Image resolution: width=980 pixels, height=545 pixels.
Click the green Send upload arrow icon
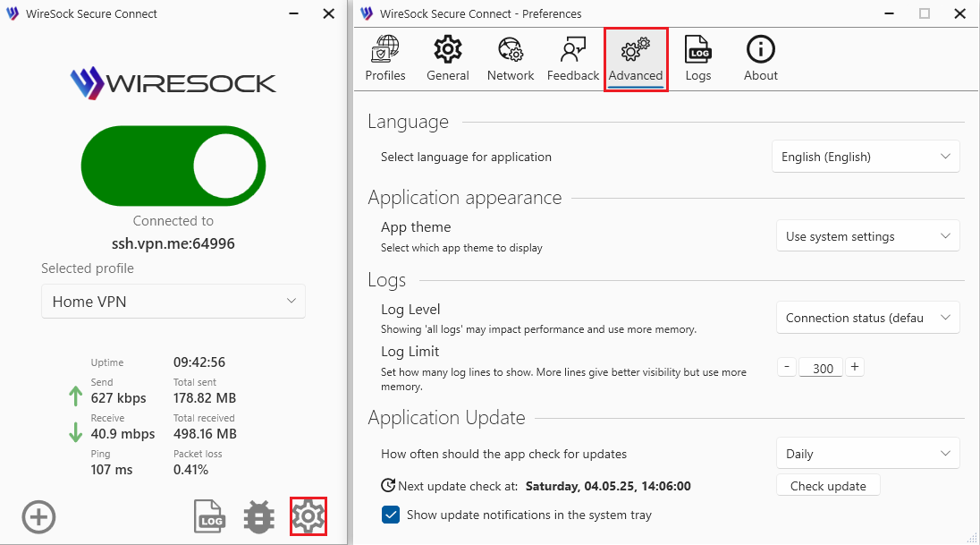pyautogui.click(x=76, y=396)
